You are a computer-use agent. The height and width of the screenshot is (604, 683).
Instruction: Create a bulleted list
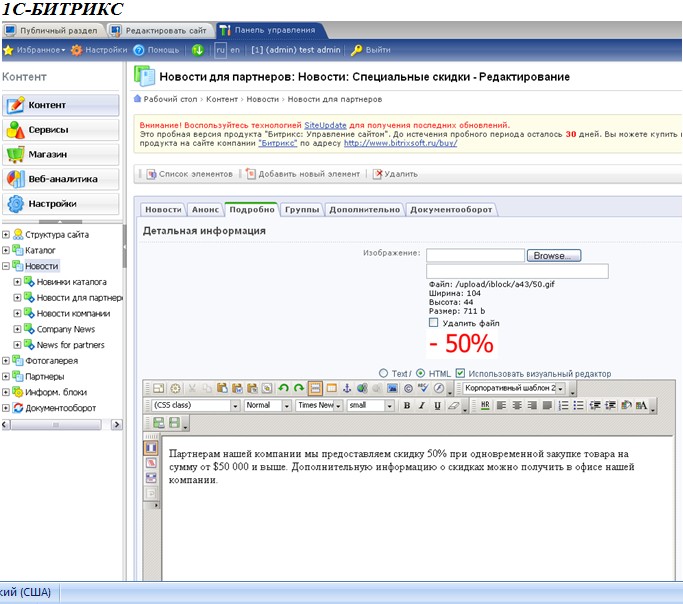pos(578,405)
